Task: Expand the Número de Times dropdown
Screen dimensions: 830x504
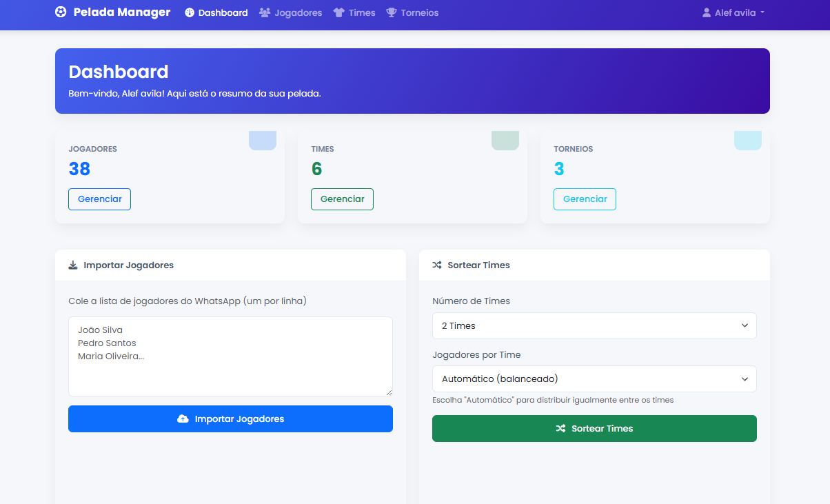Action: (x=594, y=326)
